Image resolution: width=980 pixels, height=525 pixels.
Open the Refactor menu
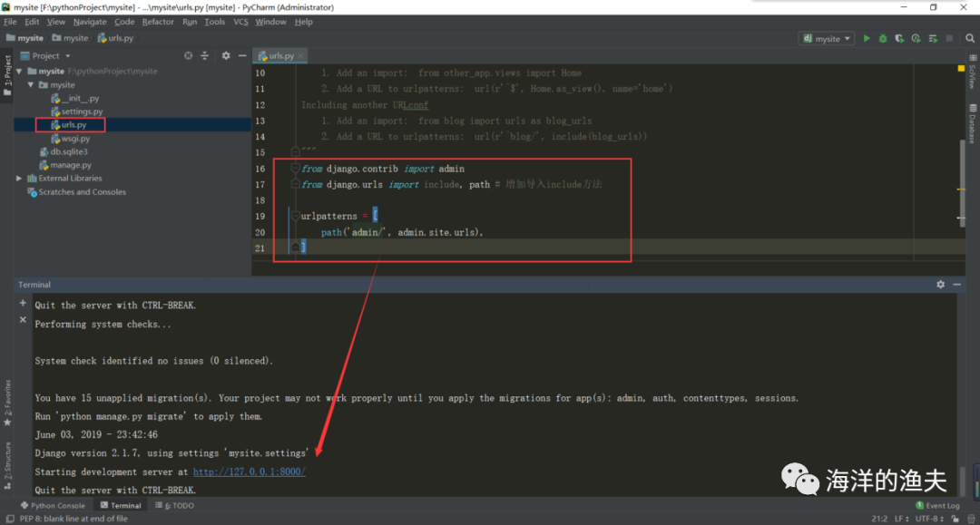click(158, 22)
